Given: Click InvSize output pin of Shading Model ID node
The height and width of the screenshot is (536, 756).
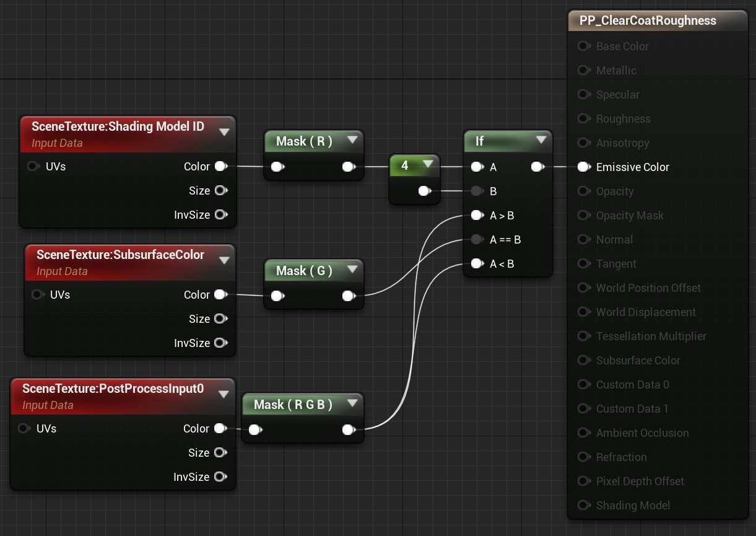Looking at the screenshot, I should (x=221, y=214).
